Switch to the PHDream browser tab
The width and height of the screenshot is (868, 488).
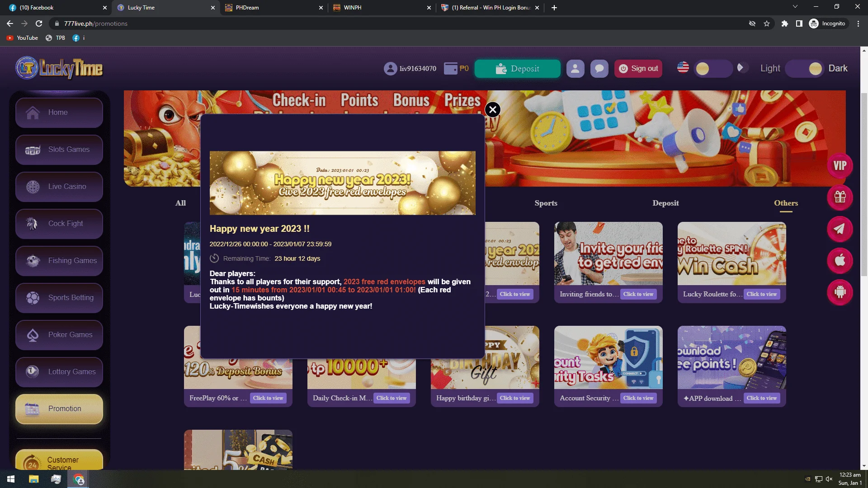(x=274, y=8)
